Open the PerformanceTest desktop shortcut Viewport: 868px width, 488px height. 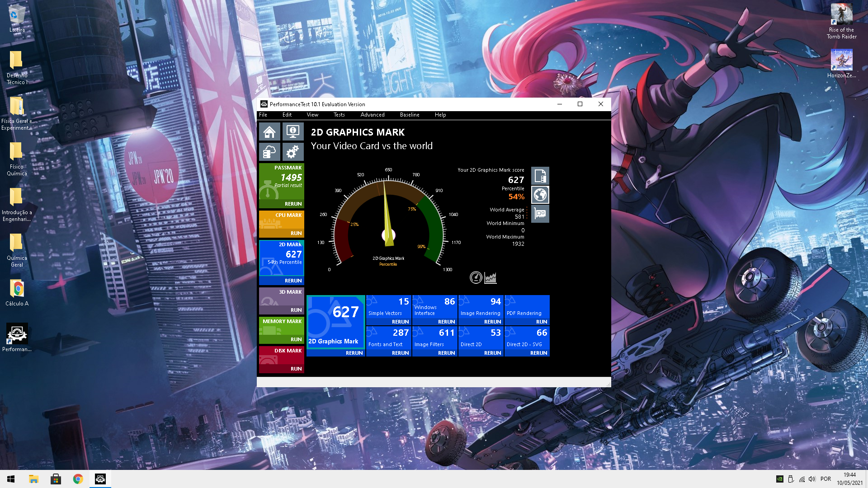click(x=17, y=337)
